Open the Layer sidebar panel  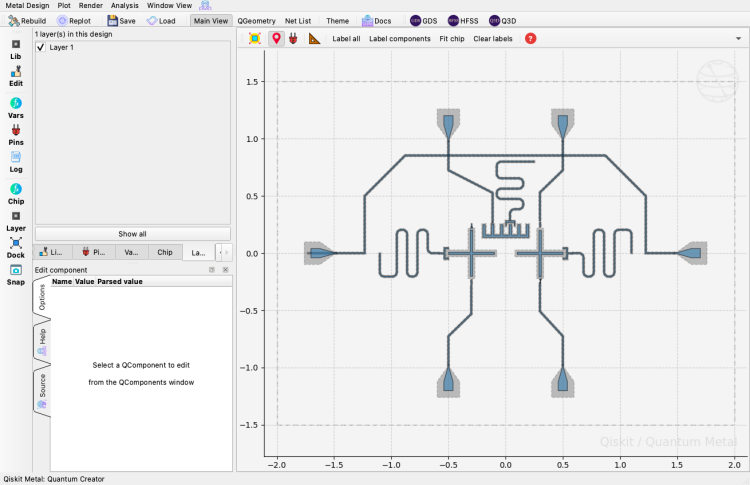point(16,221)
